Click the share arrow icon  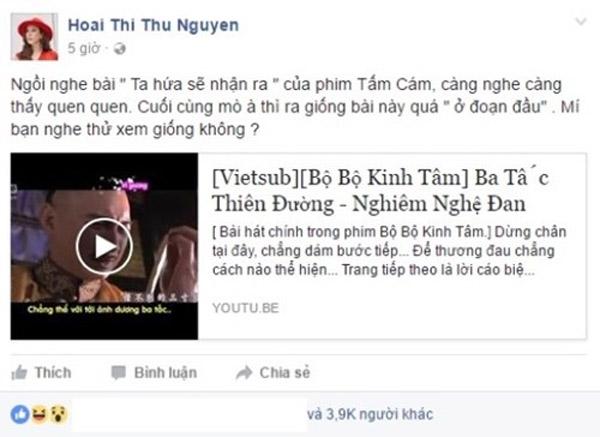tap(244, 372)
